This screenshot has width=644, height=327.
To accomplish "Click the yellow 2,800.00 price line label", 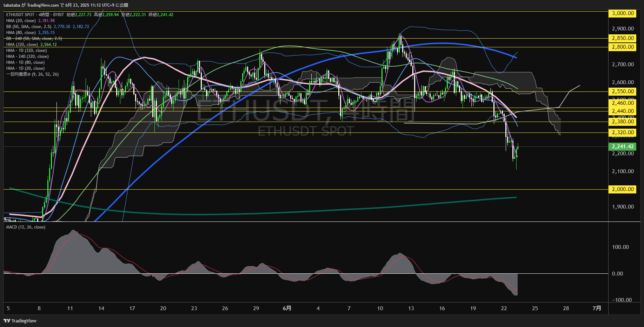I will pos(623,47).
